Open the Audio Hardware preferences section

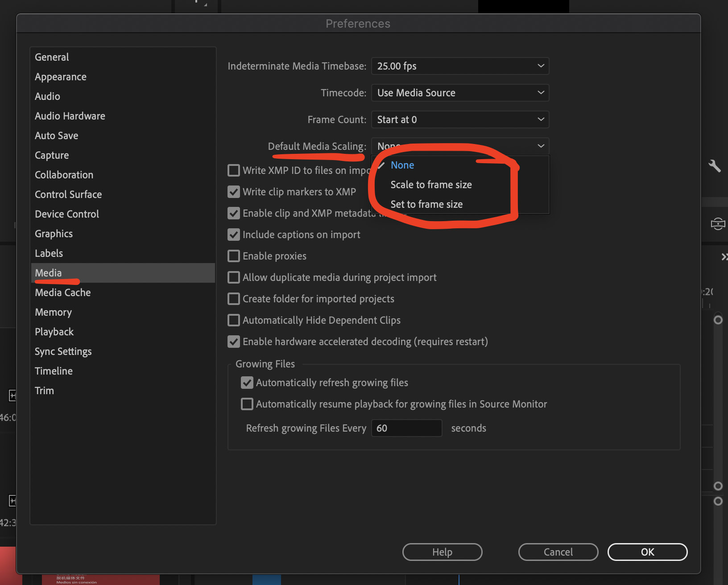point(70,116)
